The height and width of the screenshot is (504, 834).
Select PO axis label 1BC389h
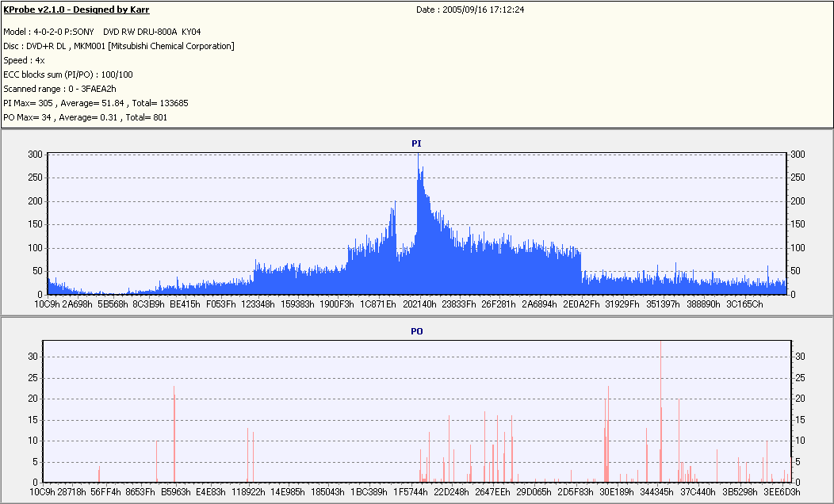tap(369, 492)
